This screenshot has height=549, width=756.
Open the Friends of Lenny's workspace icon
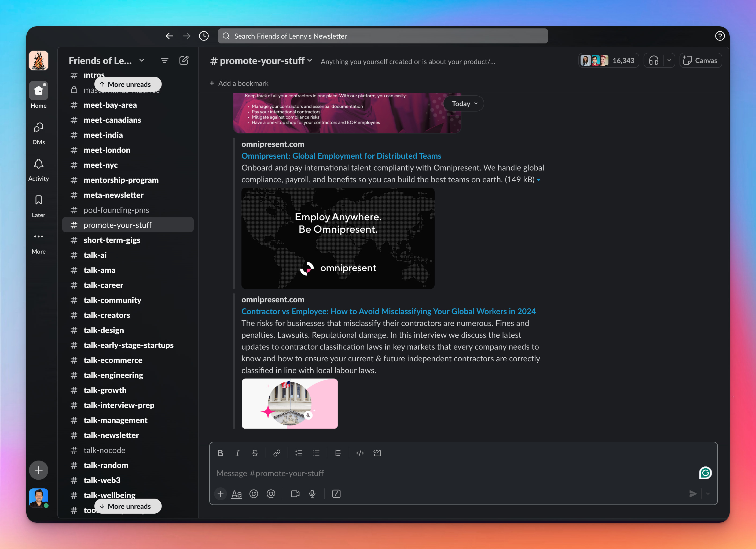tap(39, 61)
